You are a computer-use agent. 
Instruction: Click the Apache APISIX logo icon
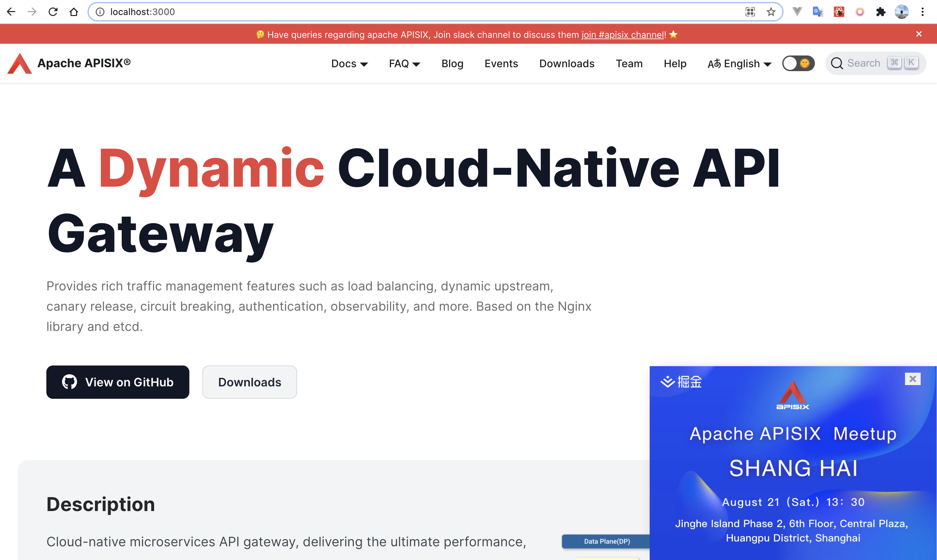point(20,63)
